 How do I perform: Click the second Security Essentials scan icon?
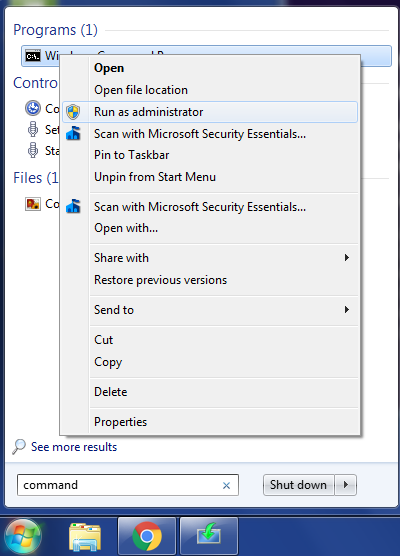(73, 206)
